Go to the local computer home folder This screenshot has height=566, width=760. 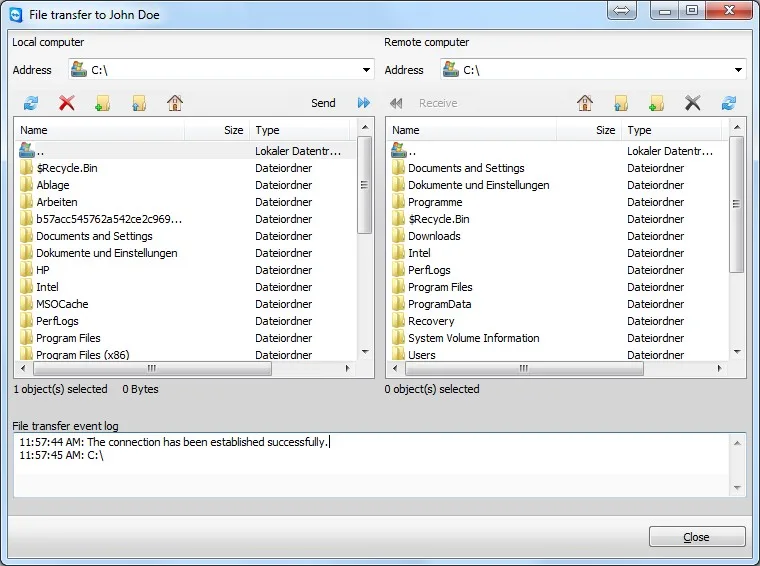(175, 103)
